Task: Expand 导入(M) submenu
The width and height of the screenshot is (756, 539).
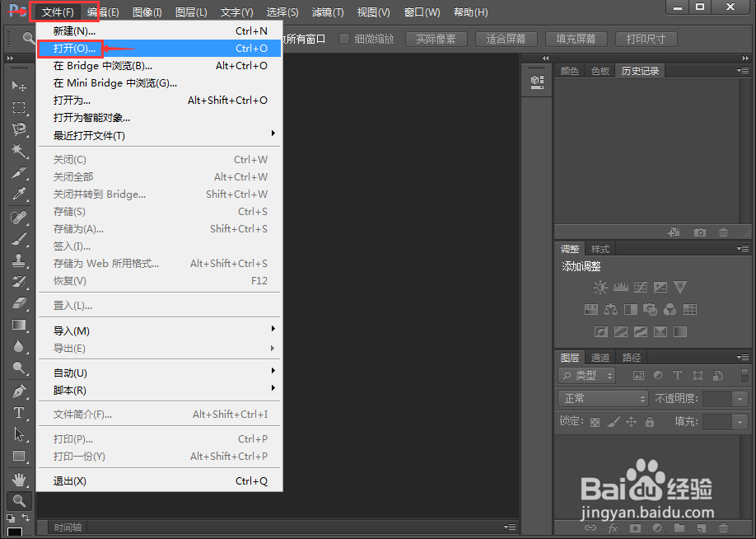Action: click(159, 331)
